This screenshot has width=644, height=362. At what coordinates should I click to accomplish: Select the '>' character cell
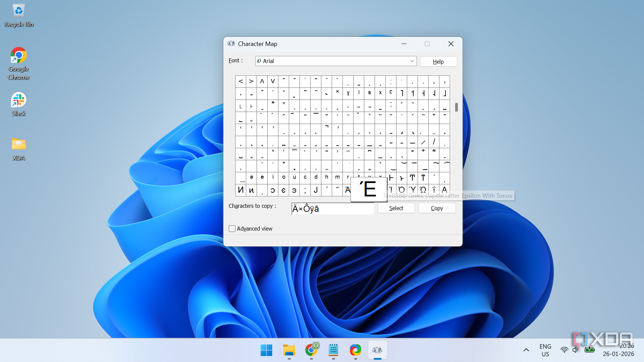click(x=251, y=81)
